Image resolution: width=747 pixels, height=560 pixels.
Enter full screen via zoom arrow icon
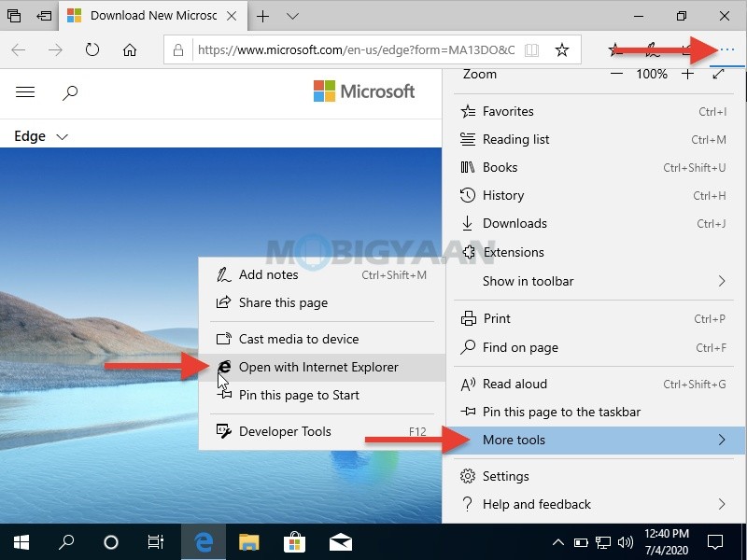718,74
